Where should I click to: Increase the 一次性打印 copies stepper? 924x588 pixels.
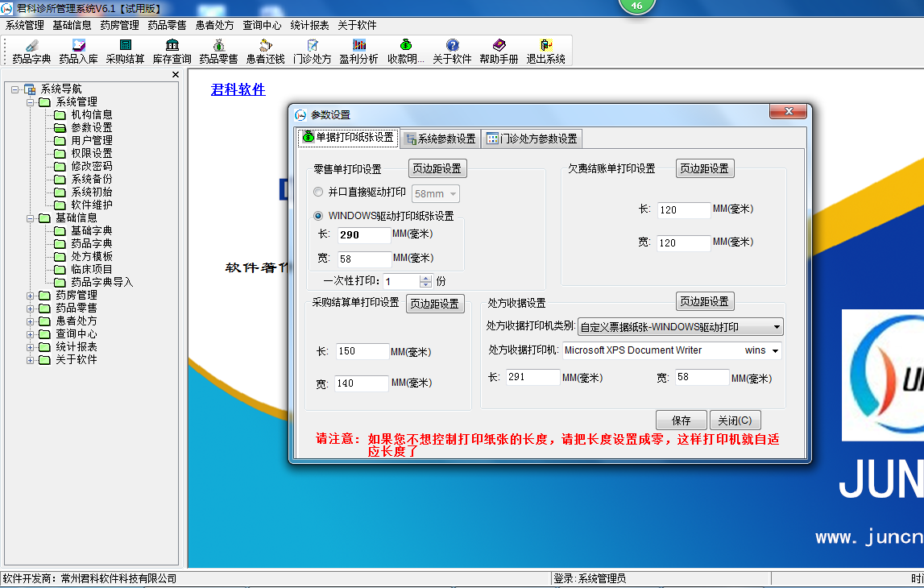(x=425, y=278)
